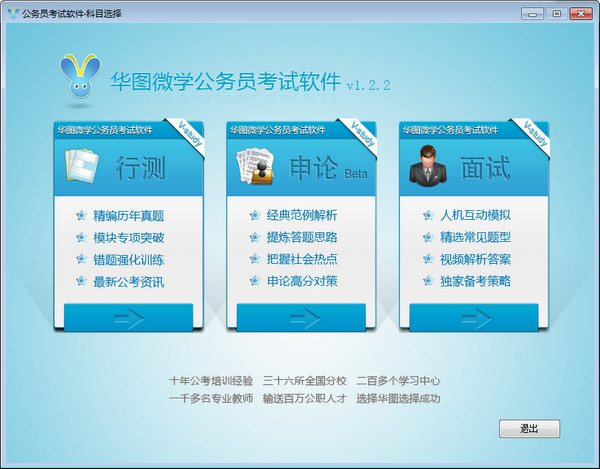Click the 选择华图选择成功 slogan
Viewport: 600px width, 469px height.
click(398, 399)
